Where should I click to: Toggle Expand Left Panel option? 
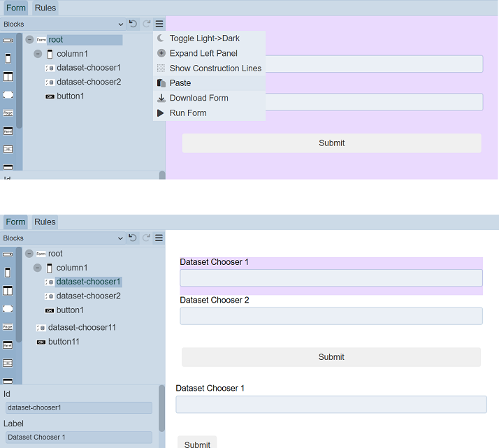[203, 53]
